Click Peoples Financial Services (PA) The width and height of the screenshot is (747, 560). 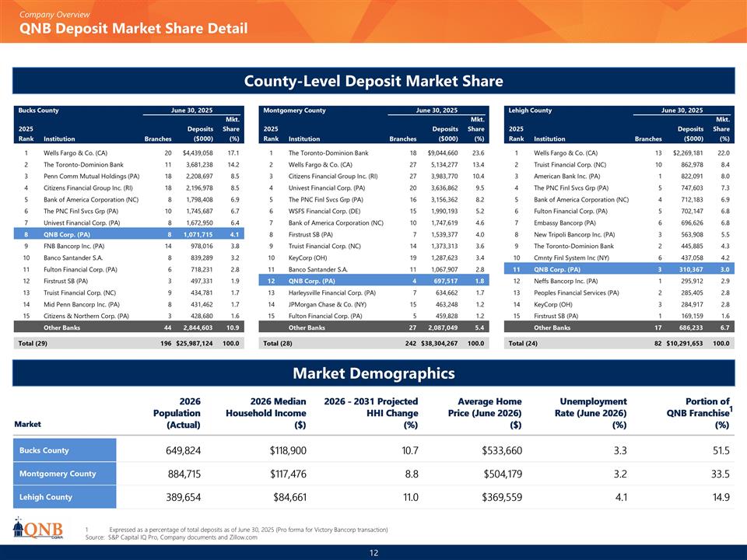[x=577, y=293]
